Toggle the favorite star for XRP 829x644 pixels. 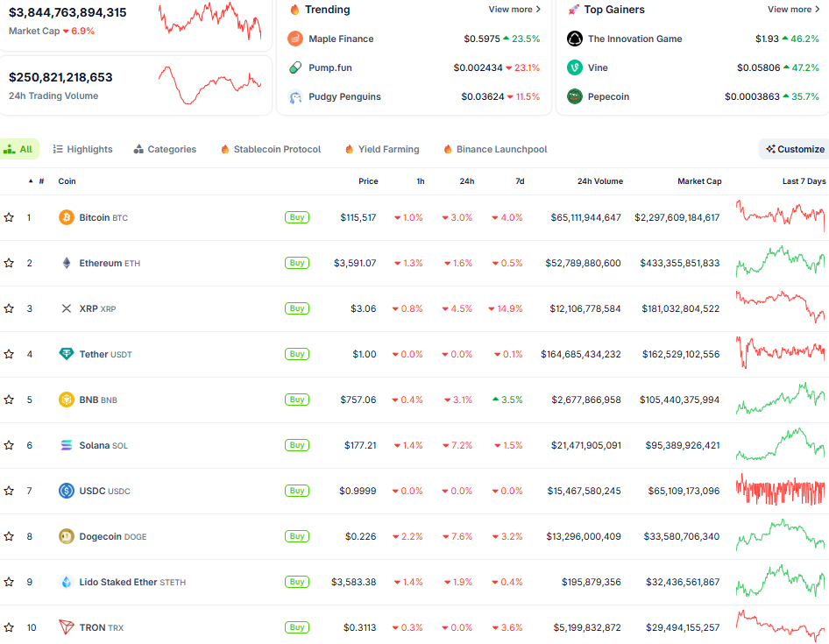point(10,308)
